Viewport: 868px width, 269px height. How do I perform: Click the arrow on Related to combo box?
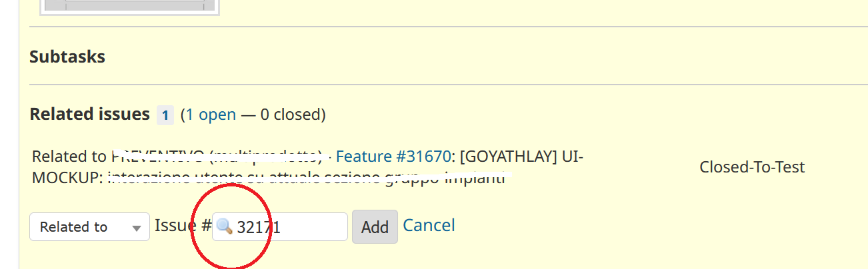(137, 228)
